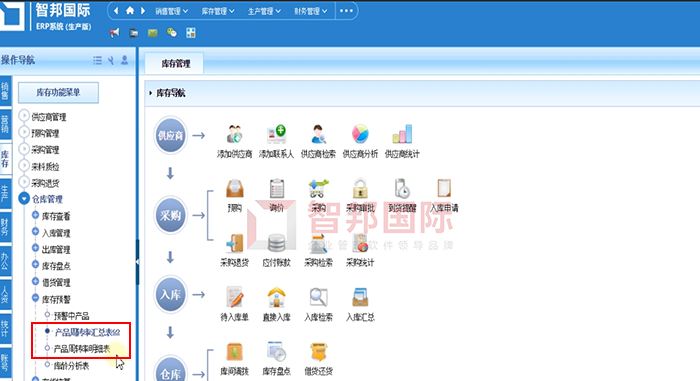The image size is (700, 381).
Task: Open the 库间调拨 box icon
Action: (x=234, y=352)
